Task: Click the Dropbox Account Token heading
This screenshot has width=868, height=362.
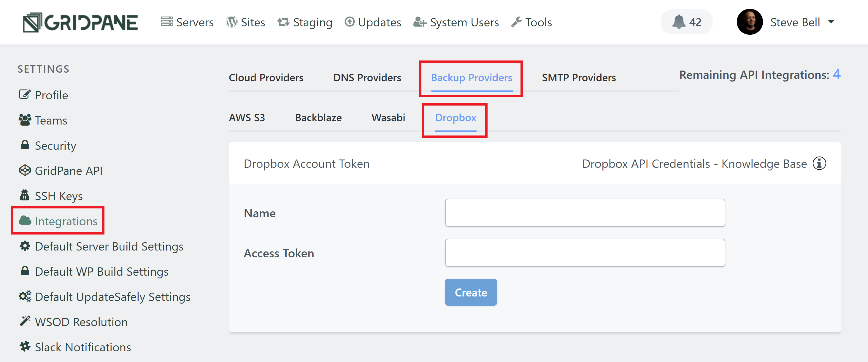Action: (307, 164)
